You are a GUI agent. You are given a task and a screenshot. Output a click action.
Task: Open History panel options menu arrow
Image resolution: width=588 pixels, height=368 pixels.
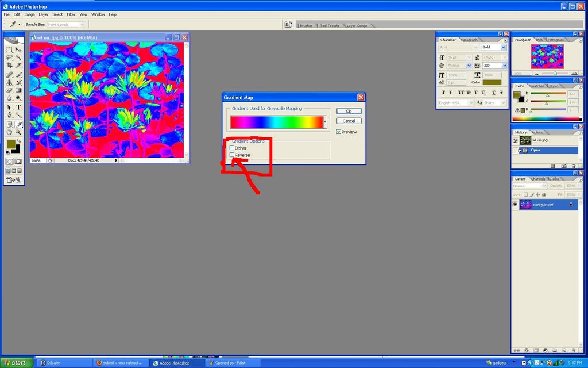pyautogui.click(x=581, y=133)
